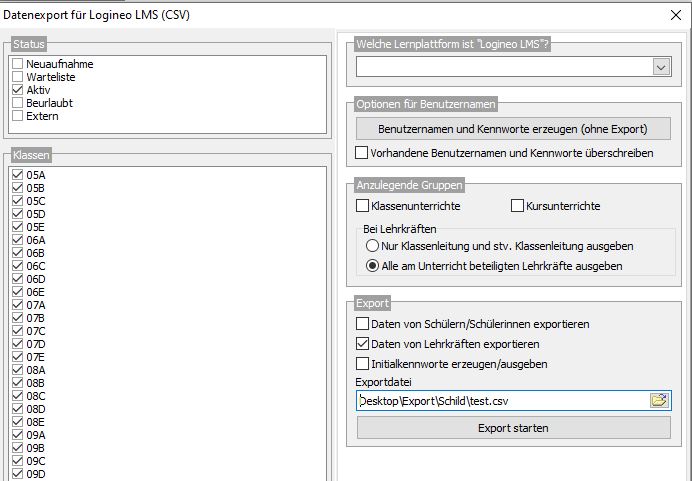The image size is (692, 481).
Task: Toggle class 05E checkbox
Action: coord(17,227)
